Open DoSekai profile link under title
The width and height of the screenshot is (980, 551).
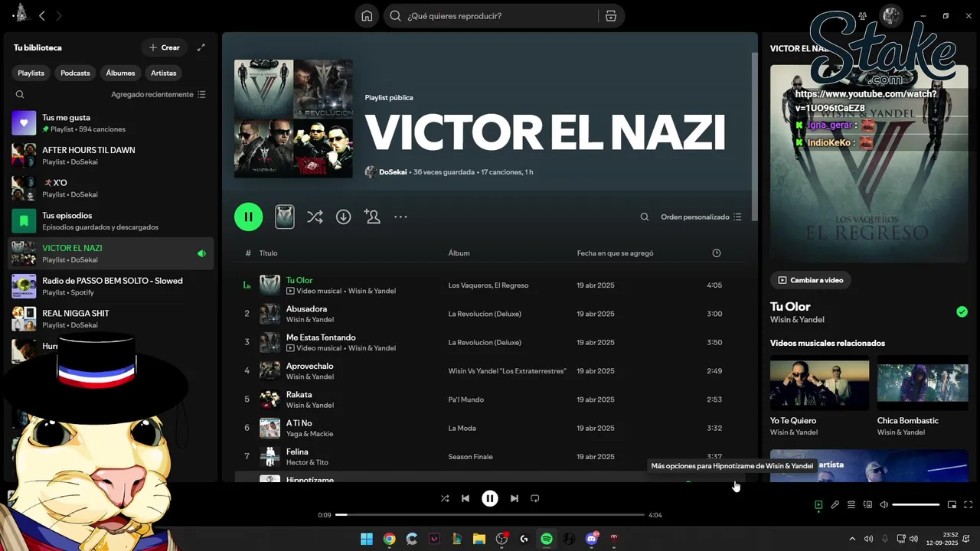pos(392,172)
